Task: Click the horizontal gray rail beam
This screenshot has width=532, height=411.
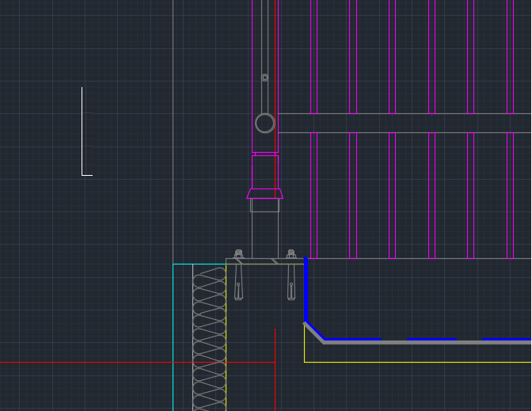Action: (x=404, y=123)
